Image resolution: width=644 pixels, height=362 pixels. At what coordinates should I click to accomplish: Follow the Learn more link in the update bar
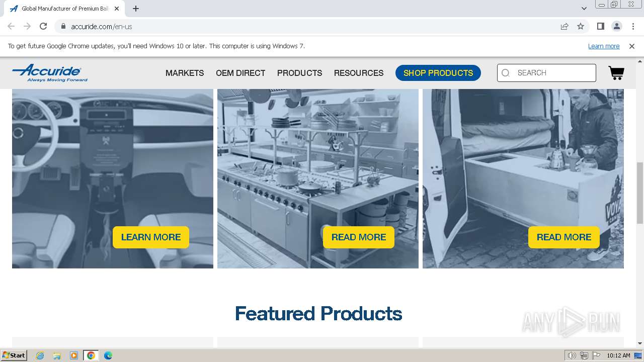pos(604,46)
